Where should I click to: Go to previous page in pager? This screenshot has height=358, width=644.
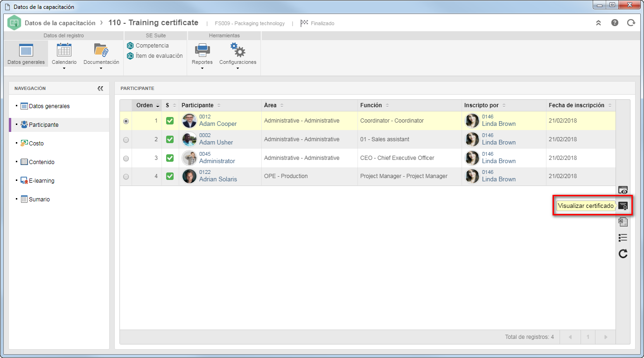(570, 337)
